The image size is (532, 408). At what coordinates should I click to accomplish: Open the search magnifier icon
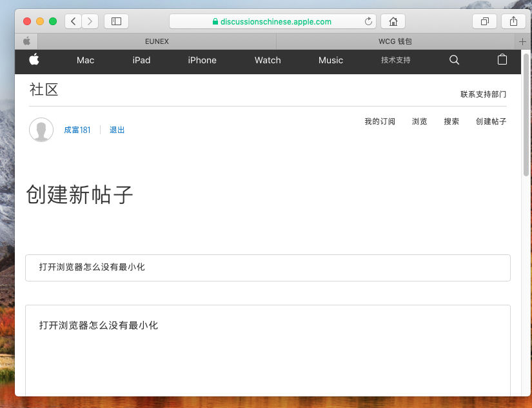click(x=454, y=60)
